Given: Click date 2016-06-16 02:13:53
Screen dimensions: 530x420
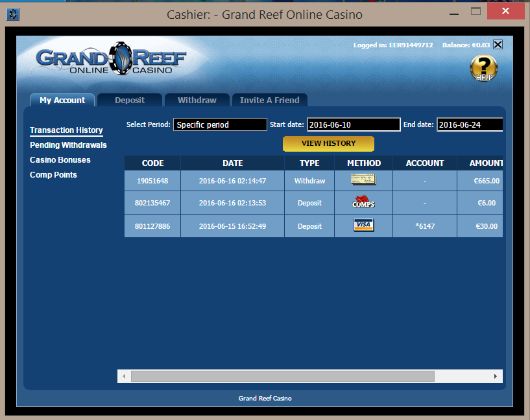Looking at the screenshot, I should (x=232, y=203).
